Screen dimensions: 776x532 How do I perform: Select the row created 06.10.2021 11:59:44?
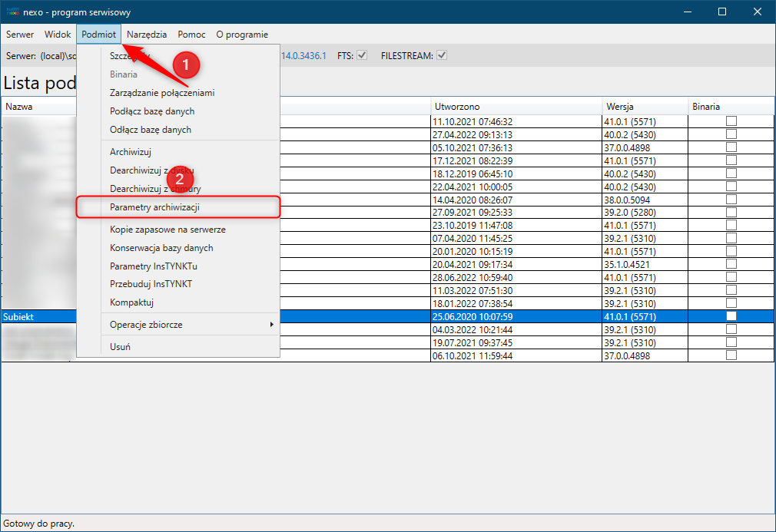473,355
